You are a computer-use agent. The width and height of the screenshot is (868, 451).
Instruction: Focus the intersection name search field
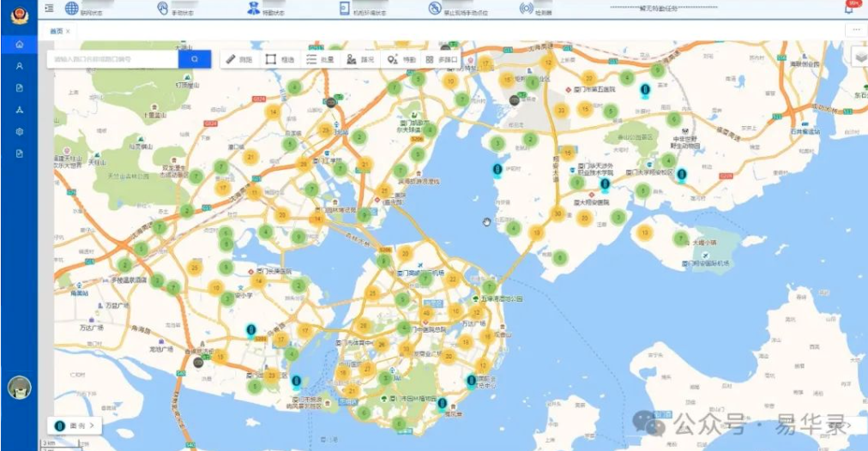pos(113,59)
